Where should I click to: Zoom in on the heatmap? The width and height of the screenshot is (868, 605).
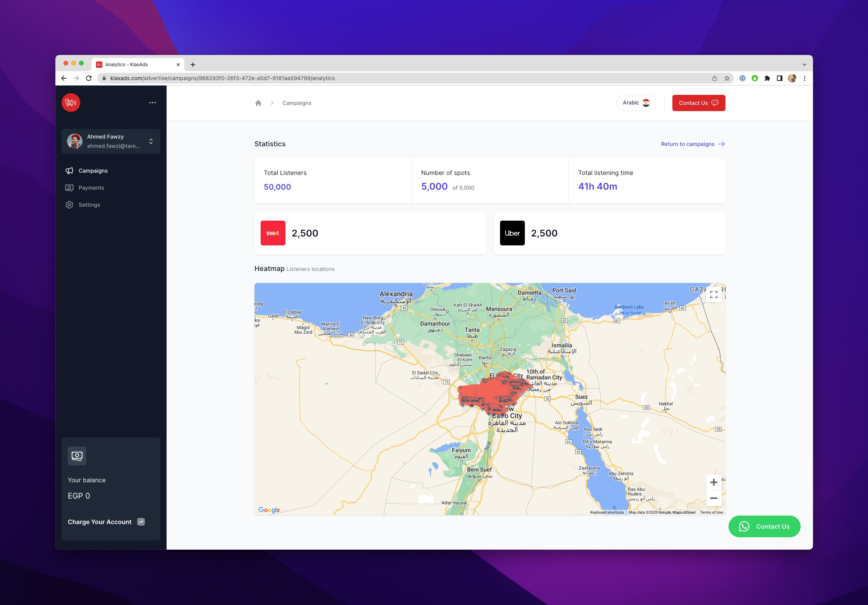(714, 482)
